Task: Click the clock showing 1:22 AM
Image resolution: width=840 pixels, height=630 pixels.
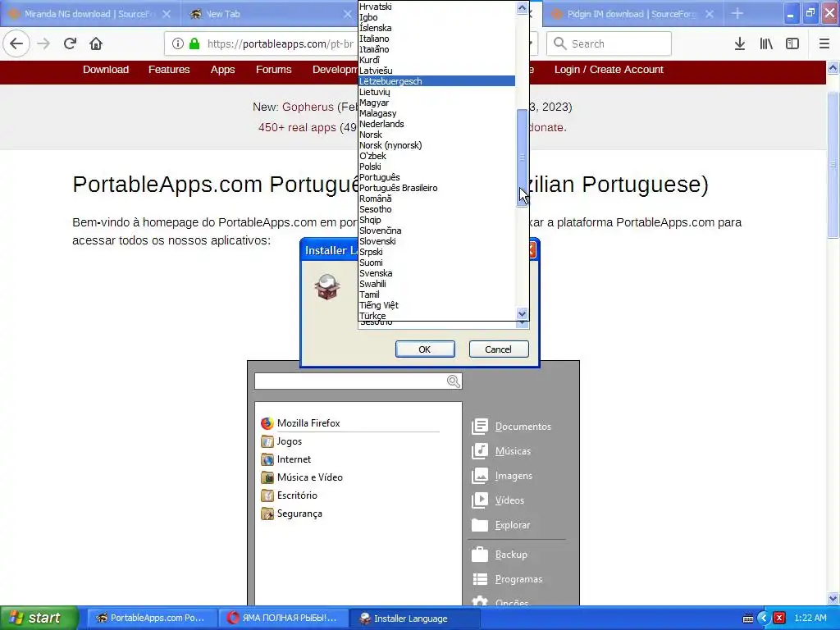Action: click(810, 619)
